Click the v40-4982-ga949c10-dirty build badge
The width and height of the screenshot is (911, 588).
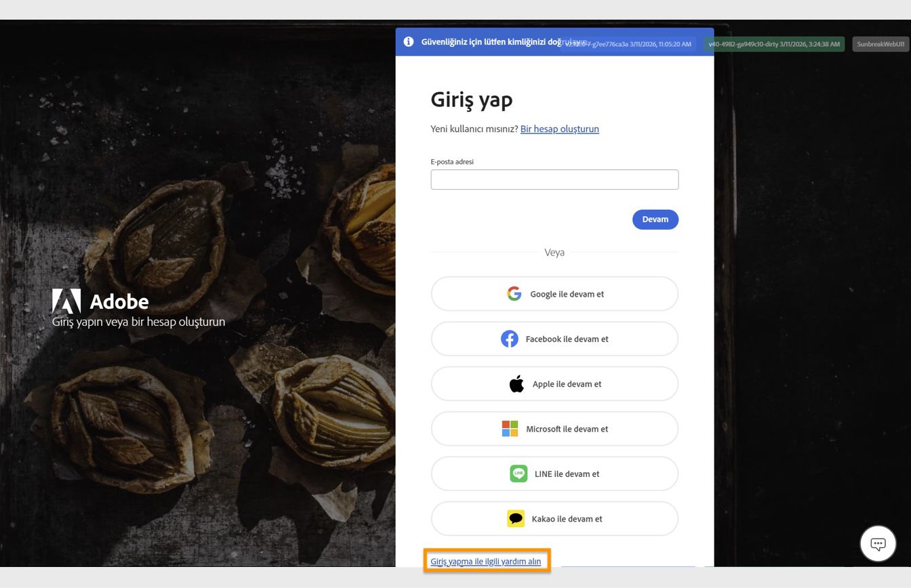pyautogui.click(x=774, y=44)
